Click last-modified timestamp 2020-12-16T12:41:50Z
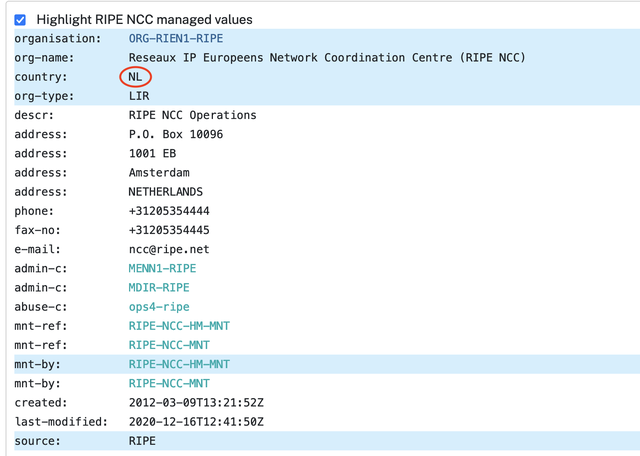 (x=196, y=422)
